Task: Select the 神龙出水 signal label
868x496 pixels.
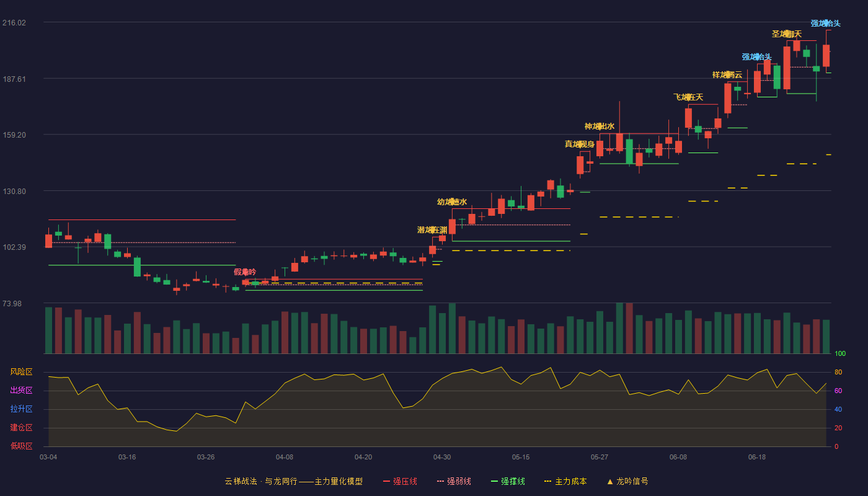Action: tap(600, 126)
